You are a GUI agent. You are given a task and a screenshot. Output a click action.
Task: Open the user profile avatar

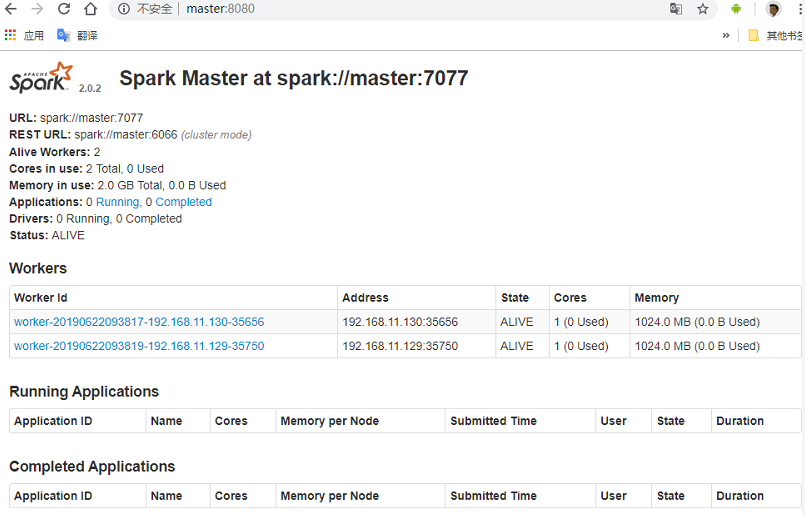(773, 9)
